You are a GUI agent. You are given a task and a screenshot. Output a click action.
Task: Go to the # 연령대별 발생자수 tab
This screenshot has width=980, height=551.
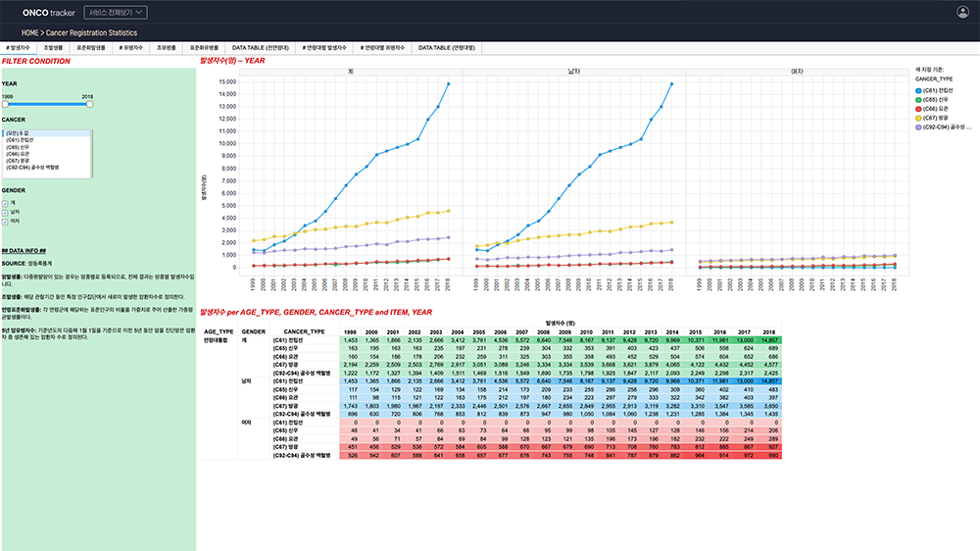(x=323, y=47)
